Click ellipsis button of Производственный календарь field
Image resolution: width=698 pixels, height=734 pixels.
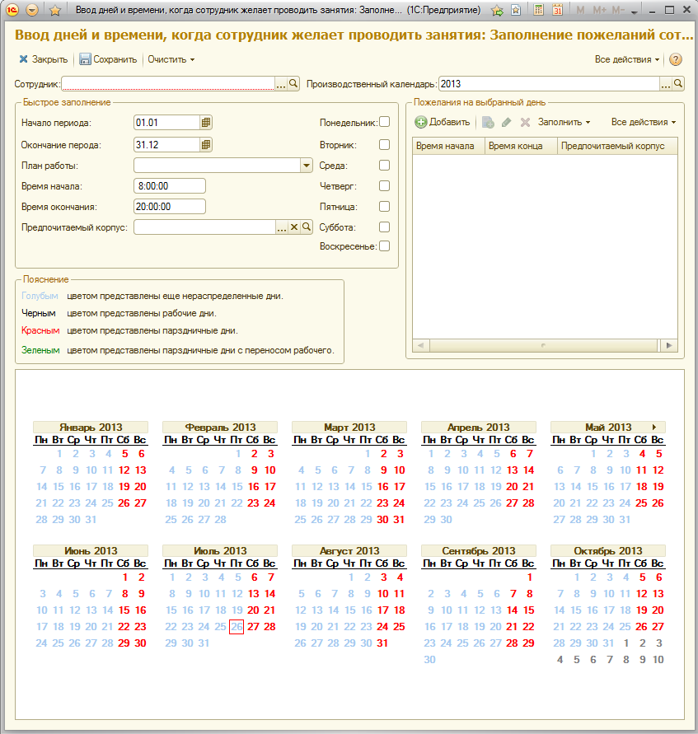(x=666, y=84)
